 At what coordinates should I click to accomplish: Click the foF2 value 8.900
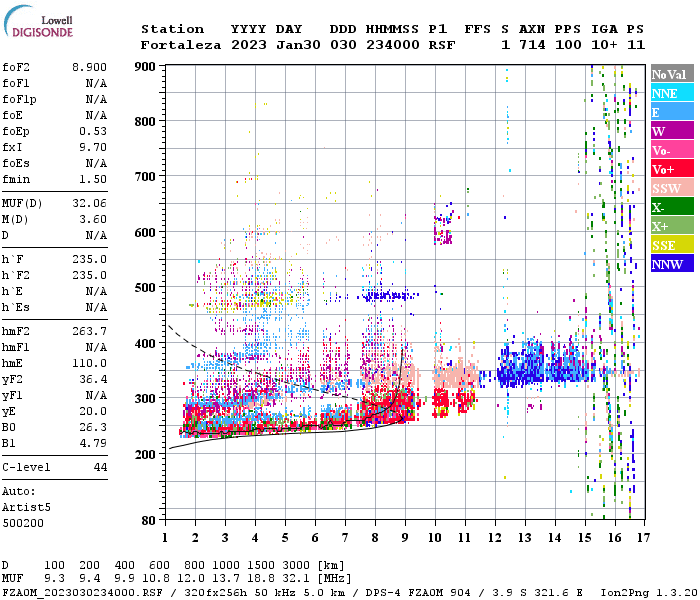[89, 67]
